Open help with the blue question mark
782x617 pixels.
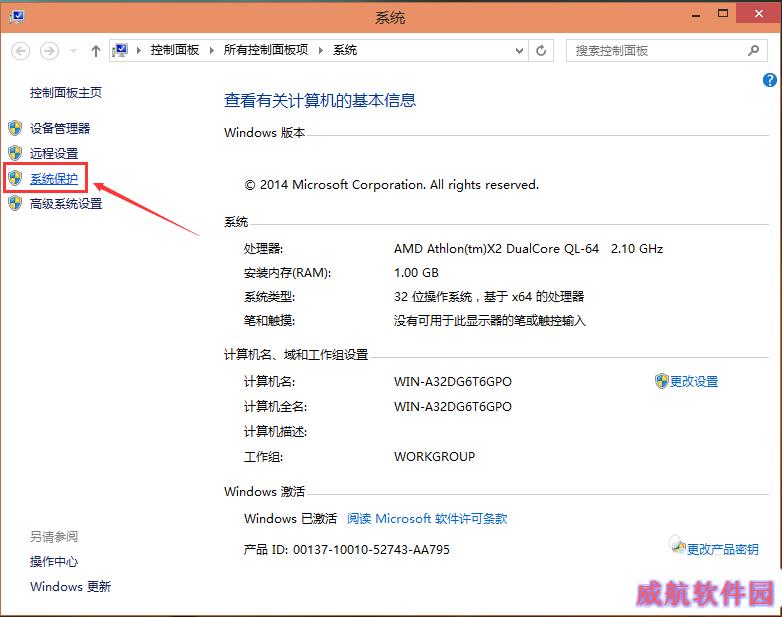[770, 80]
